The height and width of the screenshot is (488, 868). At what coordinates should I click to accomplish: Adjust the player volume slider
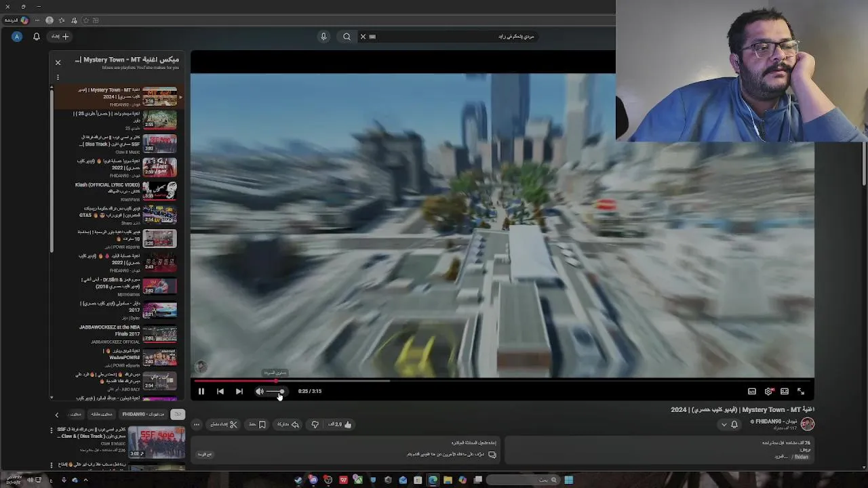(275, 391)
